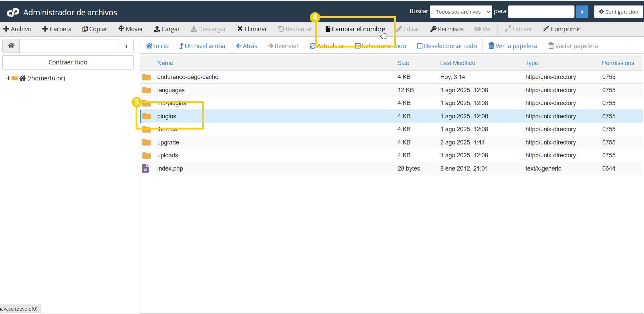This screenshot has height=314, width=644.
Task: Open Ver la papelera
Action: click(x=512, y=46)
